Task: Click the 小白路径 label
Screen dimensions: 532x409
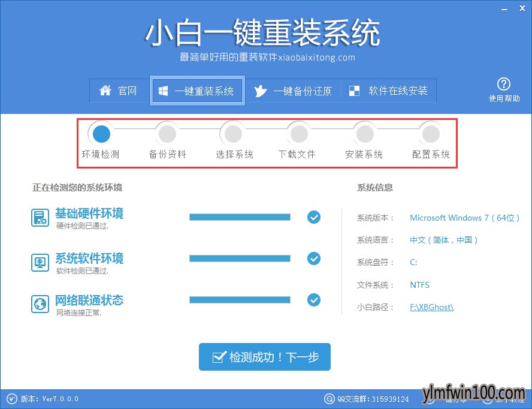Action: tap(375, 307)
